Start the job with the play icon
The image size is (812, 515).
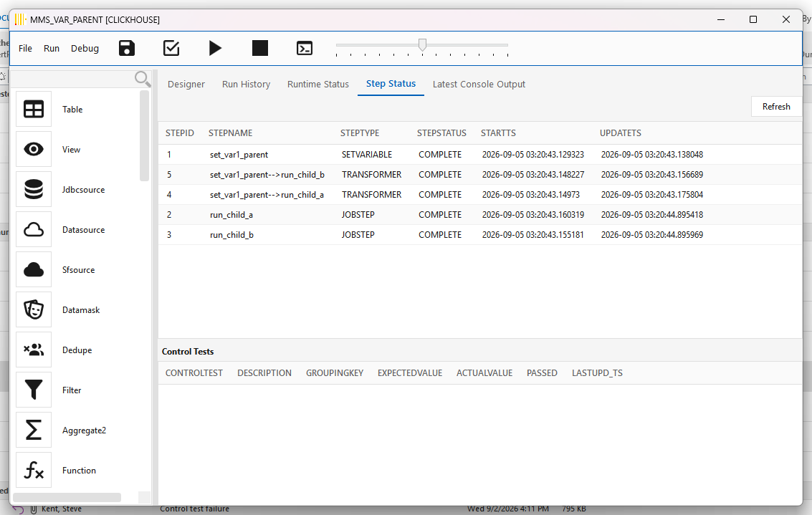tap(216, 48)
